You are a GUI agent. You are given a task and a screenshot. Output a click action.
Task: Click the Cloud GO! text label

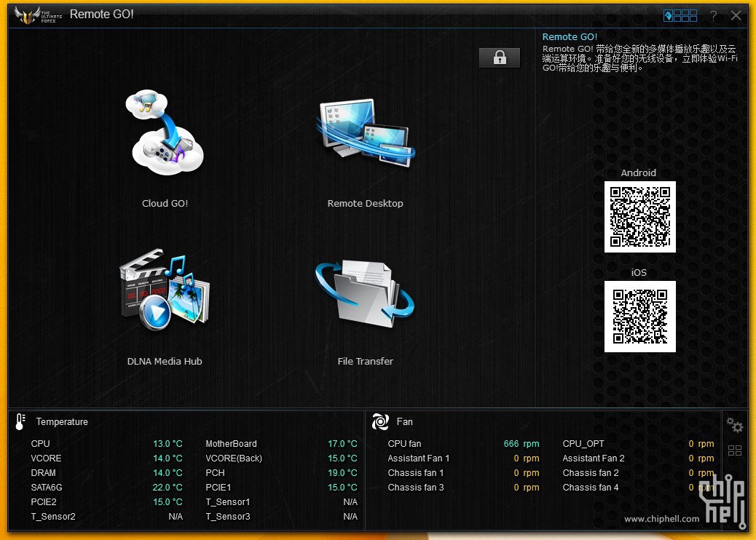(165, 203)
